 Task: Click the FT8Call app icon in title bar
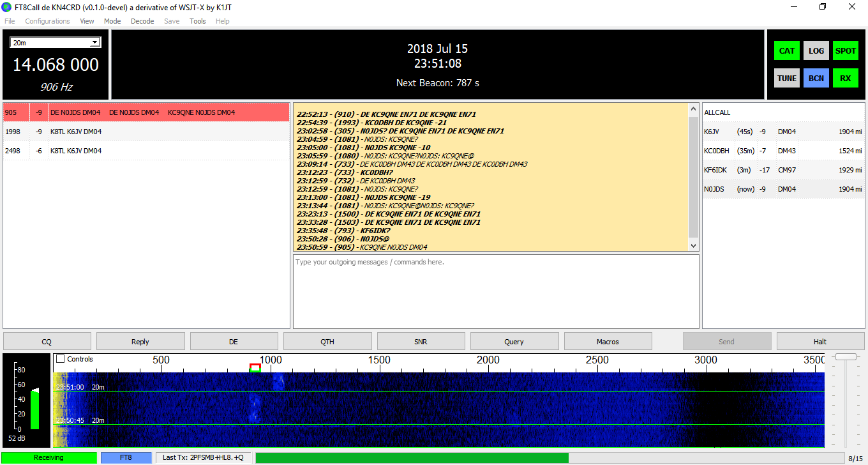pyautogui.click(x=8, y=6)
